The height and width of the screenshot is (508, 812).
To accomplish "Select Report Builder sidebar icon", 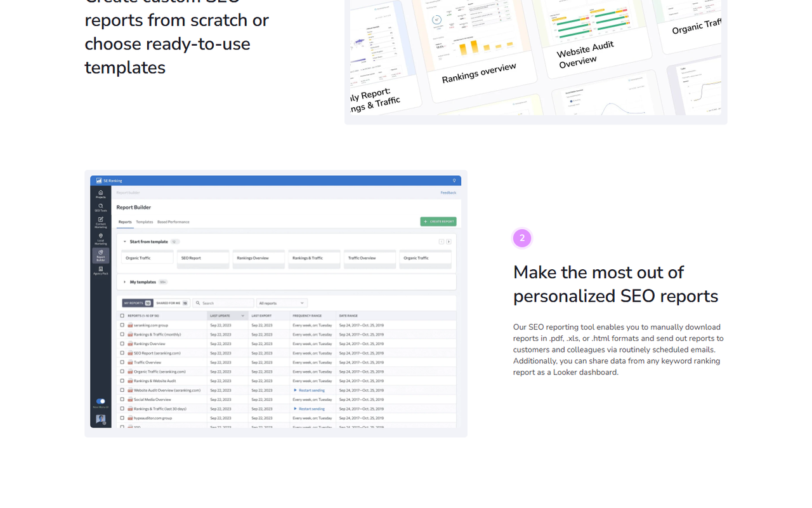I will 100,255.
